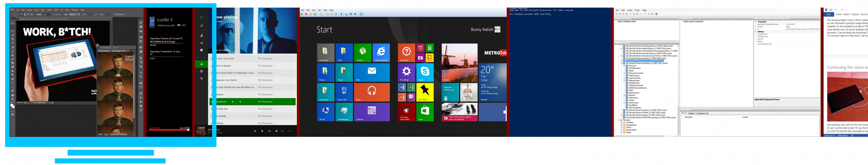Image resolution: width=868 pixels, height=165 pixels.
Task: Expand the LanguagePack folder under Packages
Action: (621, 125)
